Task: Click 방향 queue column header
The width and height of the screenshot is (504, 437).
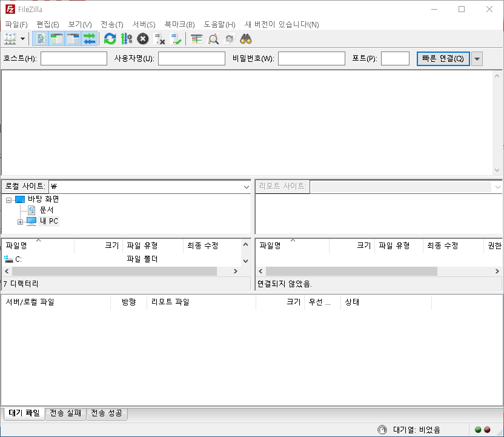Action: click(x=128, y=302)
